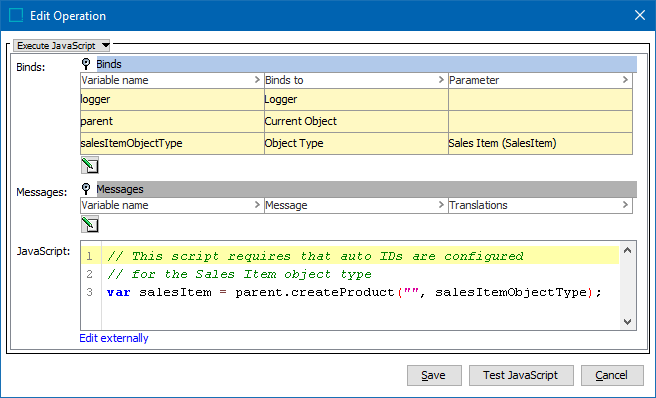Expand the Parameter column arrow
The height and width of the screenshot is (398, 656).
tap(625, 80)
